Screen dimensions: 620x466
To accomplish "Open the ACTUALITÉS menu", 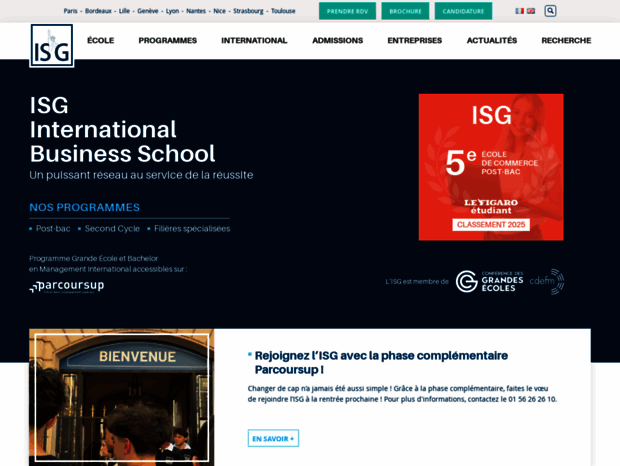I will (492, 40).
